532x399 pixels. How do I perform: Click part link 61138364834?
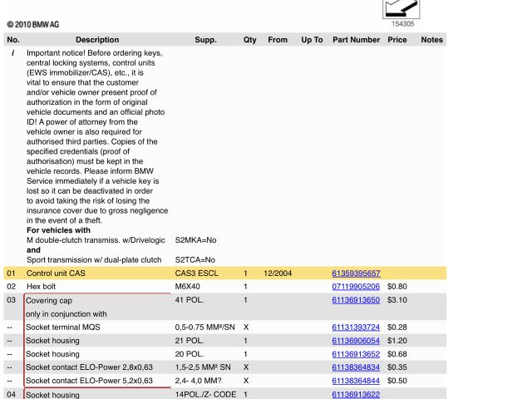click(x=356, y=367)
